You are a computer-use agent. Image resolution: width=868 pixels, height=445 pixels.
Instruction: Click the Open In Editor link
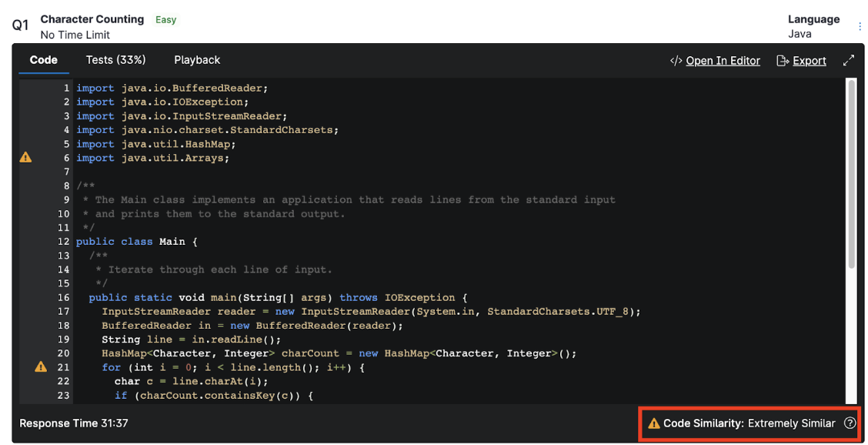tap(723, 61)
